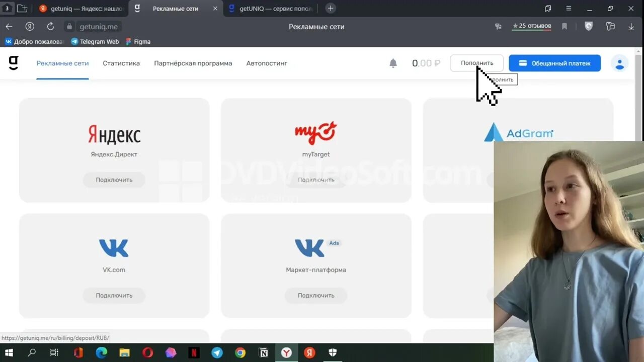644x362 pixels.
Task: Open the Protect shield icon
Action: (x=589, y=27)
